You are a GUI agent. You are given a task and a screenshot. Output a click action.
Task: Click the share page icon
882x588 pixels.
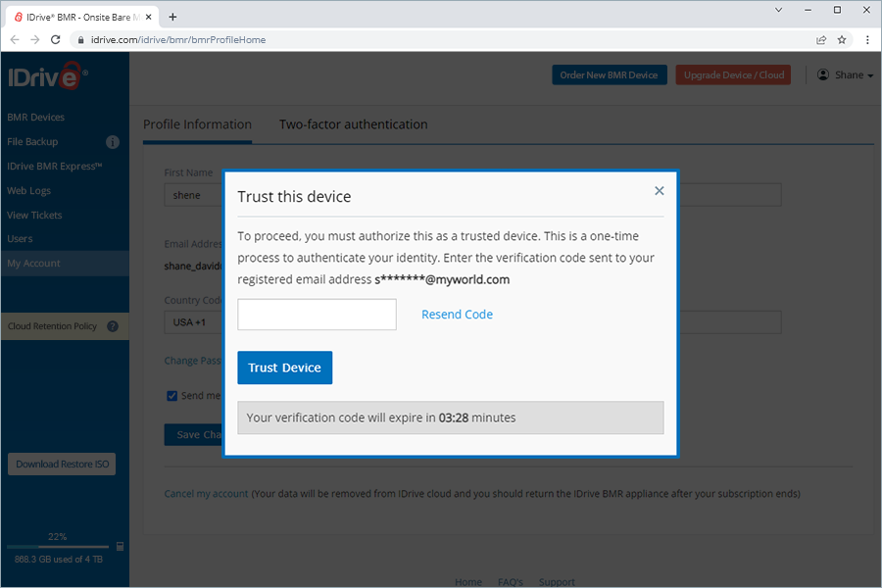(x=821, y=40)
